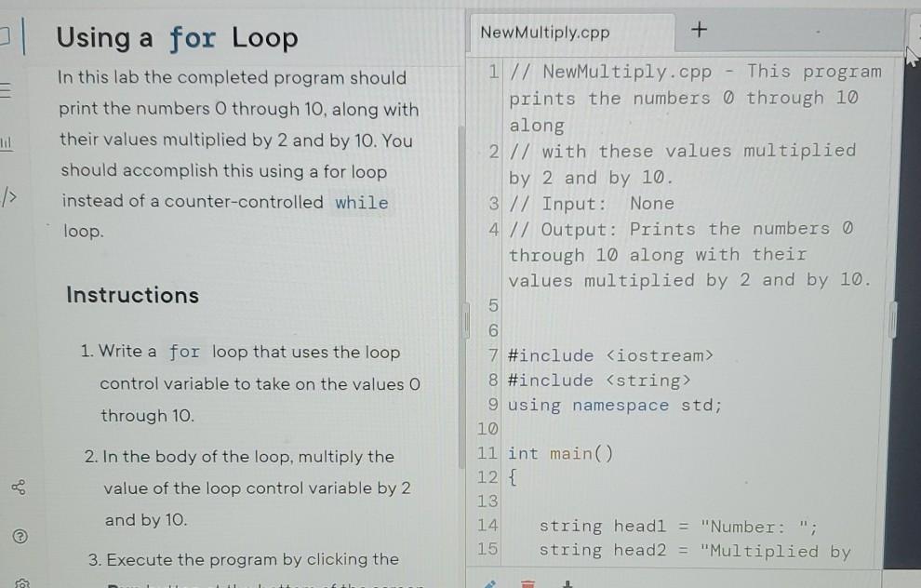Open the bar chart sidebar icon
Viewport: 921px width, 588px height.
[x=6, y=143]
